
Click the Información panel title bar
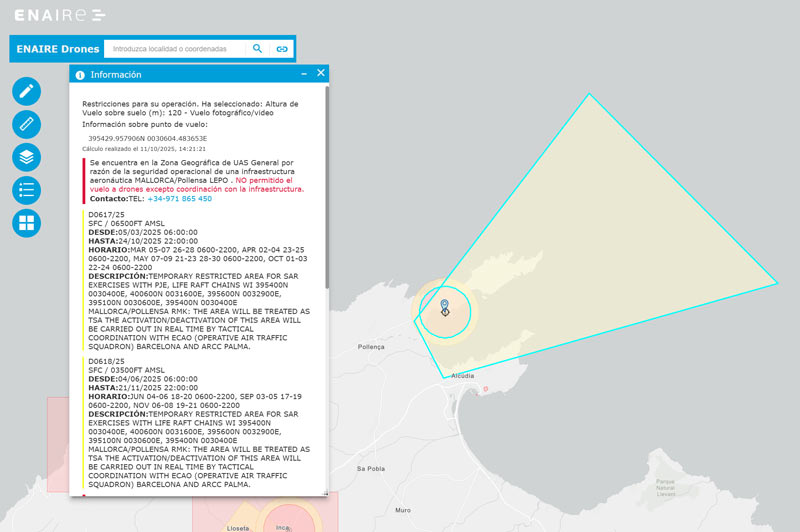click(x=190, y=74)
